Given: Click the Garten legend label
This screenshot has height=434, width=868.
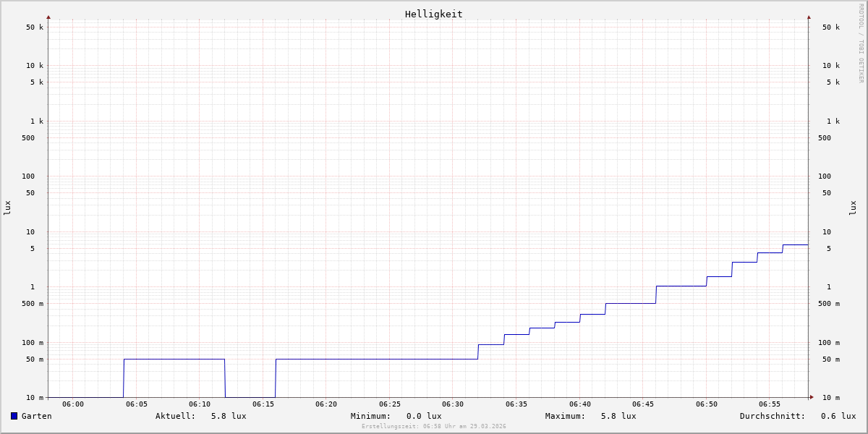Looking at the screenshot, I should click(36, 416).
